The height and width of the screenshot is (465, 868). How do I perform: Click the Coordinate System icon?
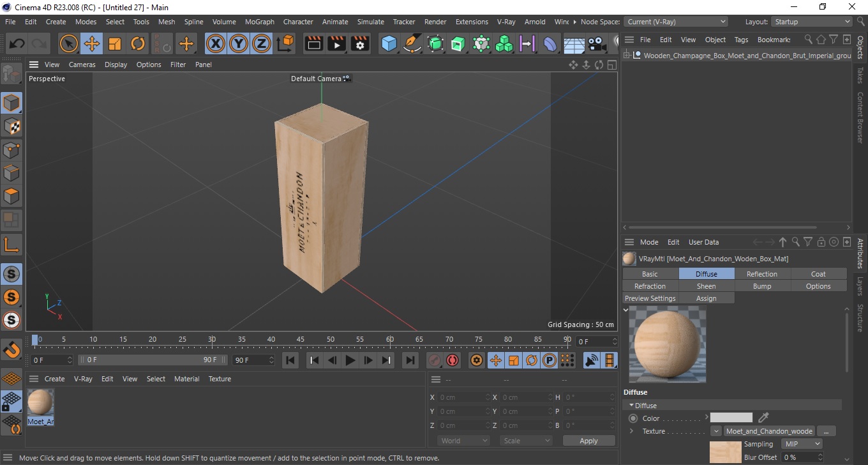(285, 44)
